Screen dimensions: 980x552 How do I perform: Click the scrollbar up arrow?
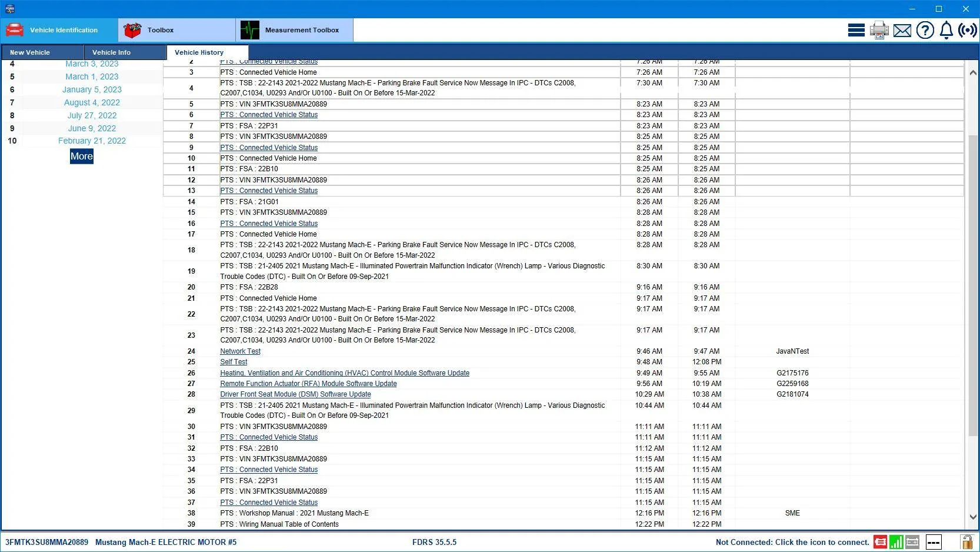(973, 72)
